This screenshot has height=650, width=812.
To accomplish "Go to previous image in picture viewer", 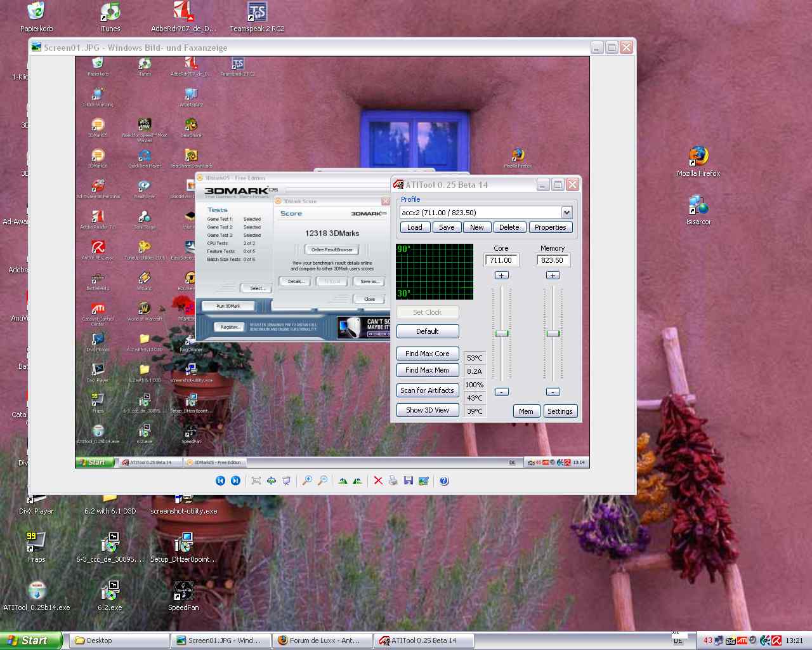I will pyautogui.click(x=220, y=481).
